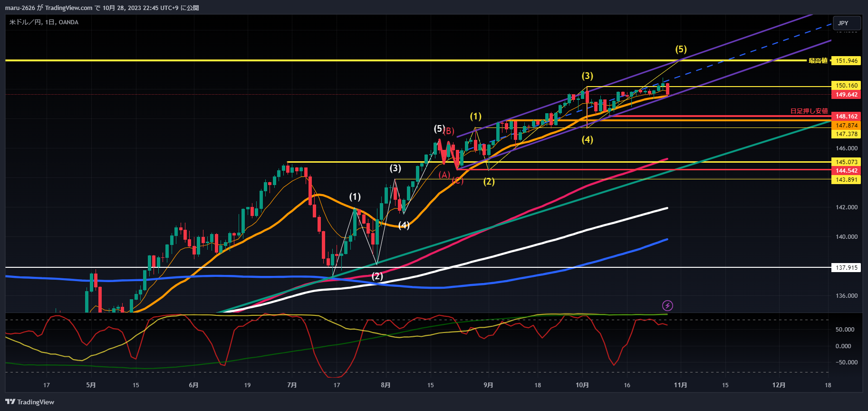
Task: Select the 145.073 price label
Action: pos(847,162)
